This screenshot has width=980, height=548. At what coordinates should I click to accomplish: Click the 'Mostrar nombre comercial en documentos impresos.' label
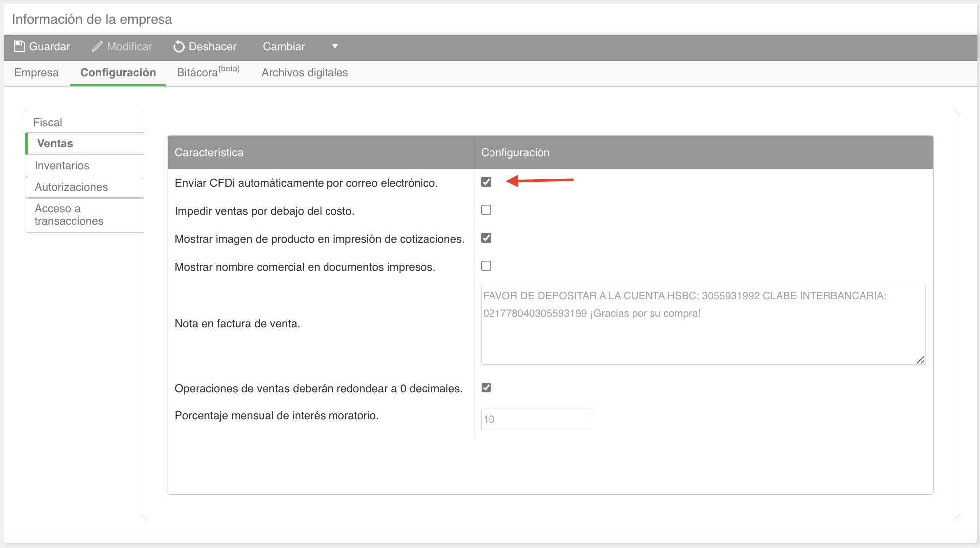click(x=305, y=267)
